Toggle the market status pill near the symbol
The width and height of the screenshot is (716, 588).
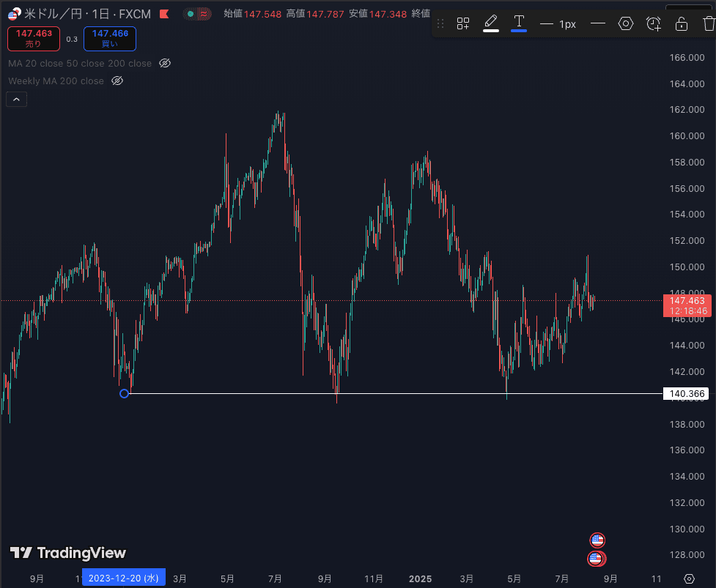(x=197, y=13)
